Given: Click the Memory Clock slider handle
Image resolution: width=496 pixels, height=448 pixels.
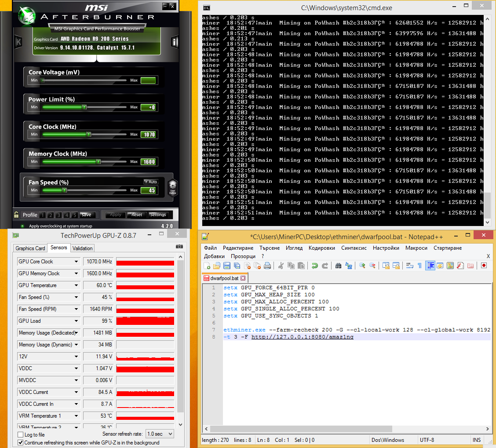Looking at the screenshot, I should pyautogui.click(x=98, y=162).
